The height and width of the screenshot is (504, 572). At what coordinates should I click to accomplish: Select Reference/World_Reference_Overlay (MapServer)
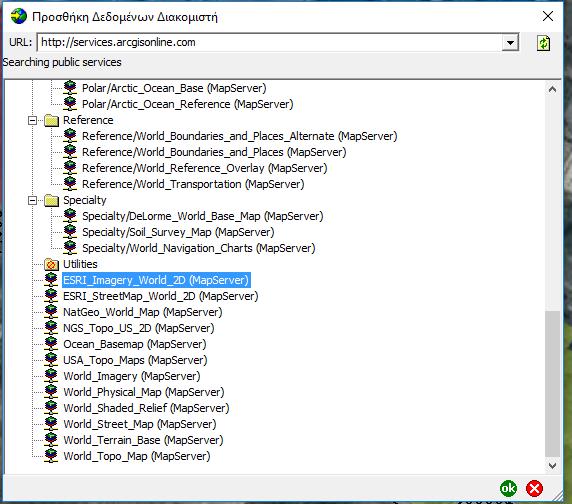tap(204, 168)
